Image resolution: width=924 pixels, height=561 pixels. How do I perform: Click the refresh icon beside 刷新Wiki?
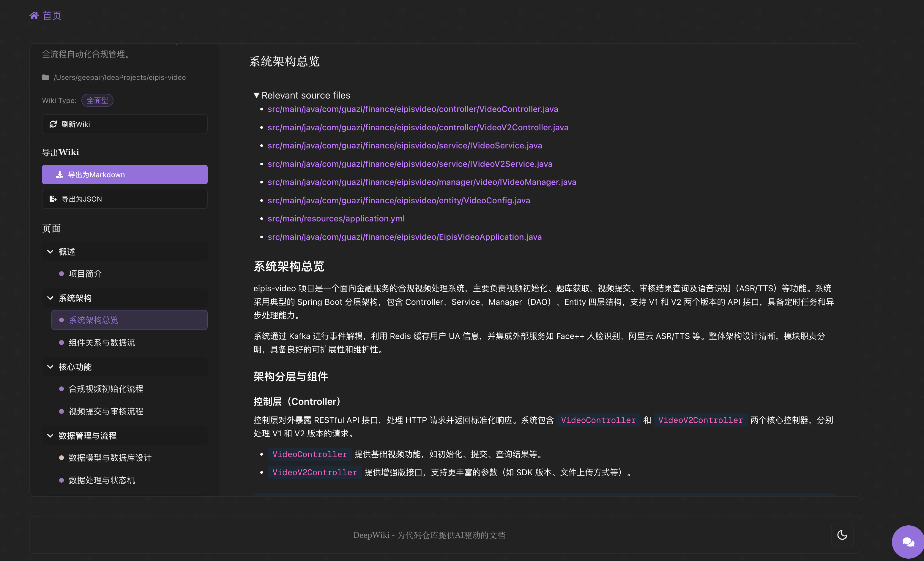[53, 124]
